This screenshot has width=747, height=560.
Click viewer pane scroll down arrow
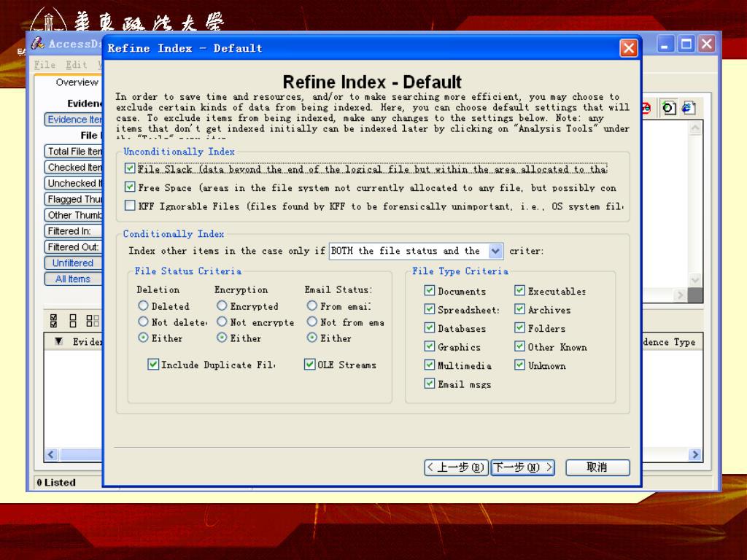pyautogui.click(x=695, y=279)
